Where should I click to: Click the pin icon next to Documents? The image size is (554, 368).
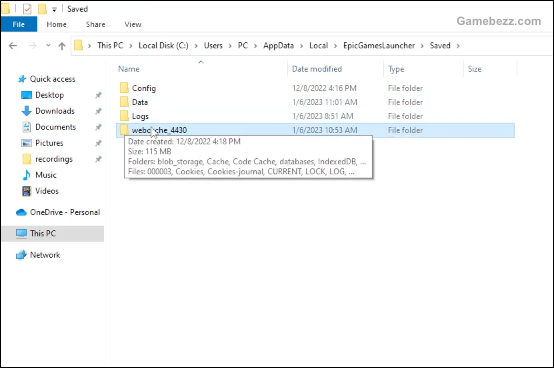pyautogui.click(x=98, y=127)
